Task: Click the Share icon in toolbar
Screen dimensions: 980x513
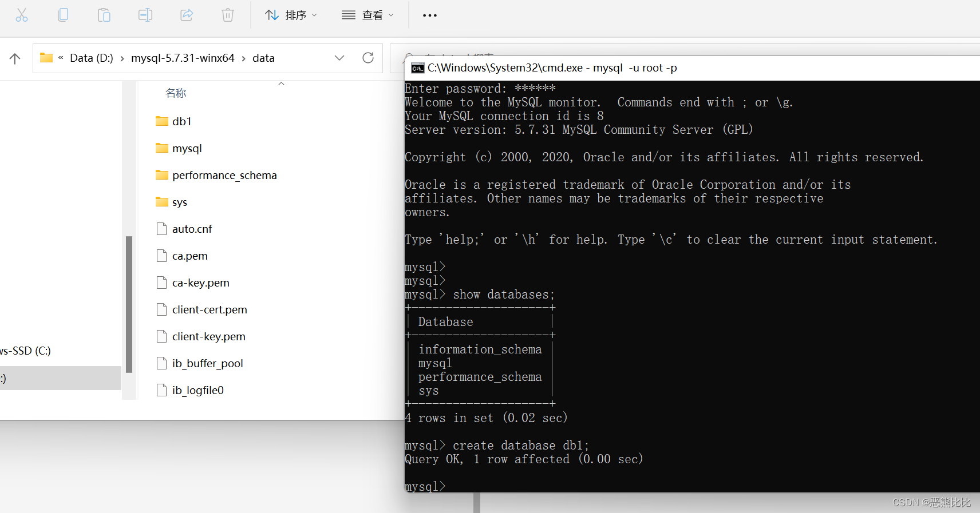Action: tap(187, 15)
